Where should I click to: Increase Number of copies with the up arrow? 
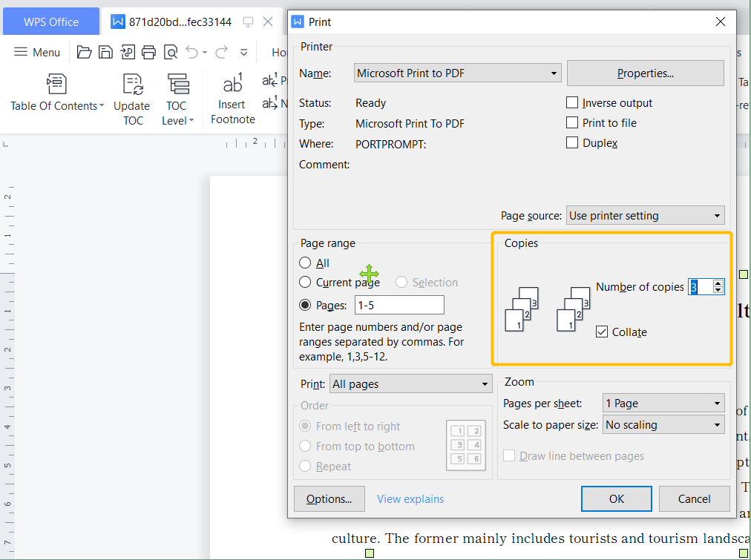[x=718, y=283]
